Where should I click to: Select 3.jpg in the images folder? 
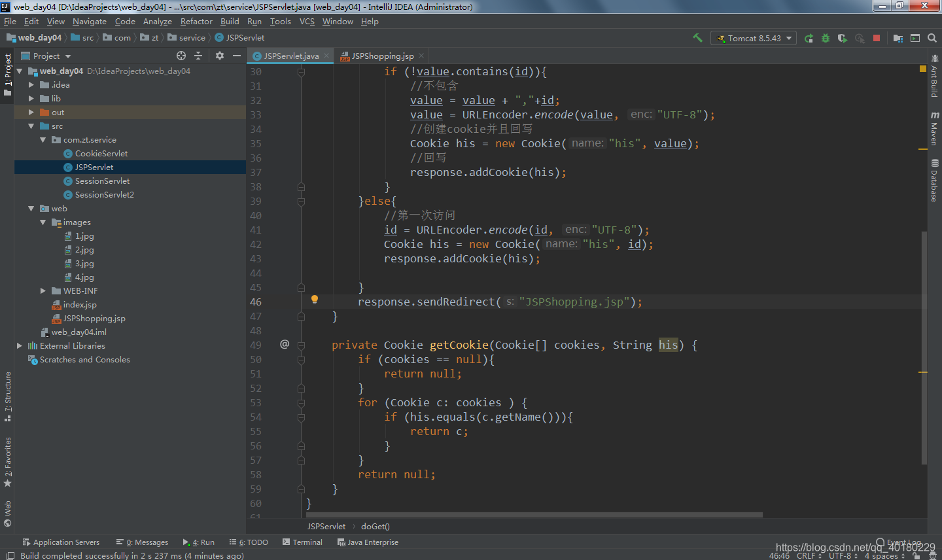(x=84, y=263)
